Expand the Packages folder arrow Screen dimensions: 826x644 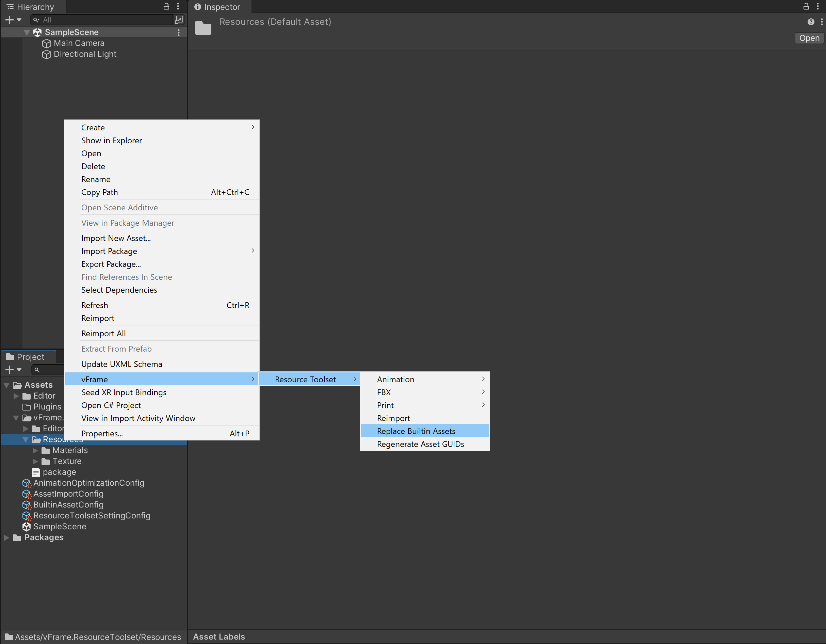pos(7,537)
